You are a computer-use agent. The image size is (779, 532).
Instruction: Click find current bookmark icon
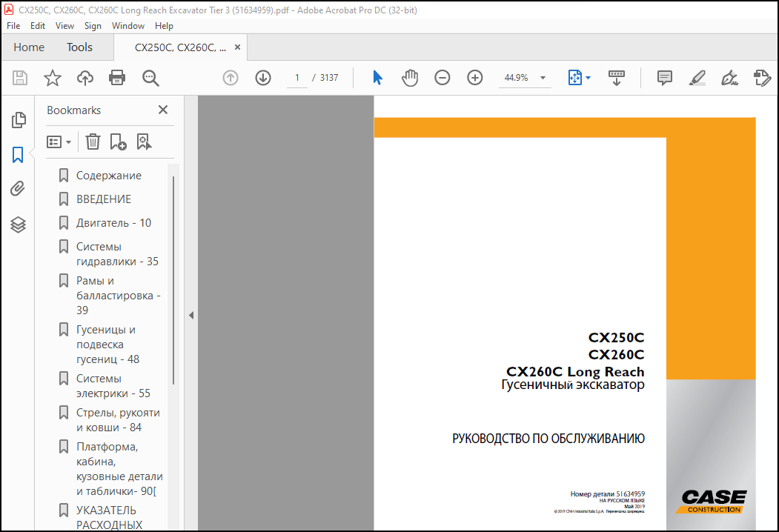(x=144, y=142)
